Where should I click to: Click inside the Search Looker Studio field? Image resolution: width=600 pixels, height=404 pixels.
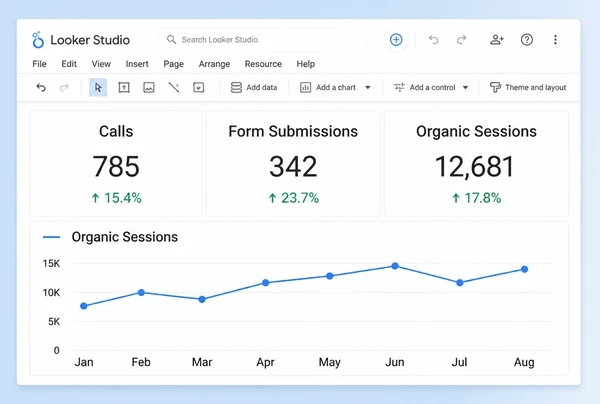tap(262, 39)
